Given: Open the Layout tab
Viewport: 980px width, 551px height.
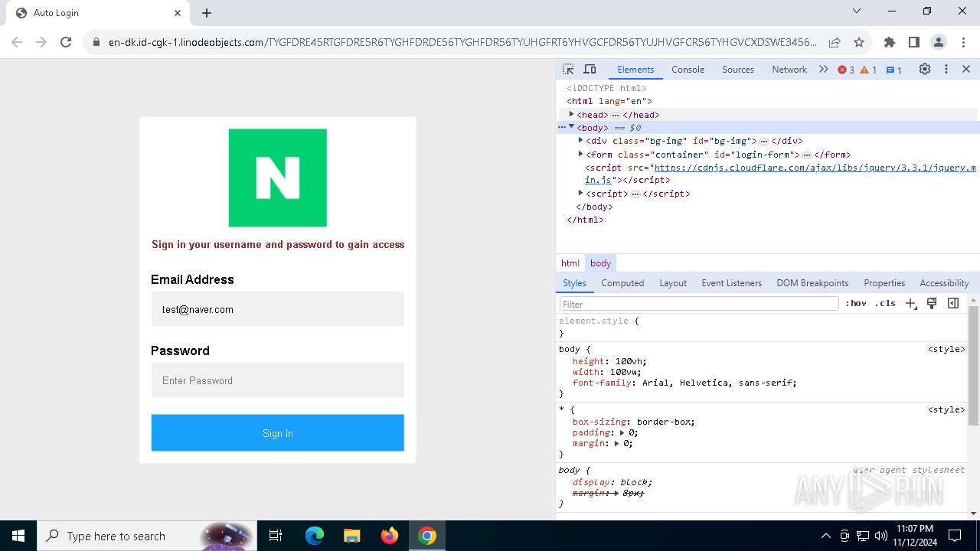Looking at the screenshot, I should click(673, 283).
